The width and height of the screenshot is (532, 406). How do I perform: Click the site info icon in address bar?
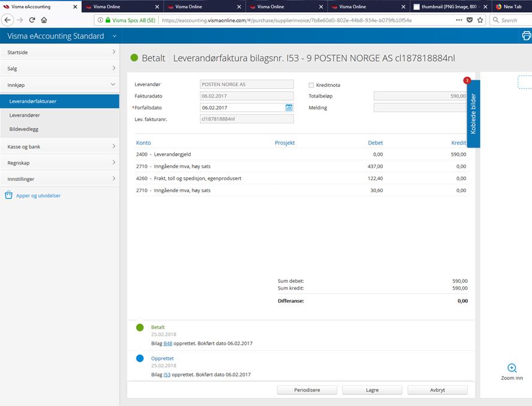point(100,20)
